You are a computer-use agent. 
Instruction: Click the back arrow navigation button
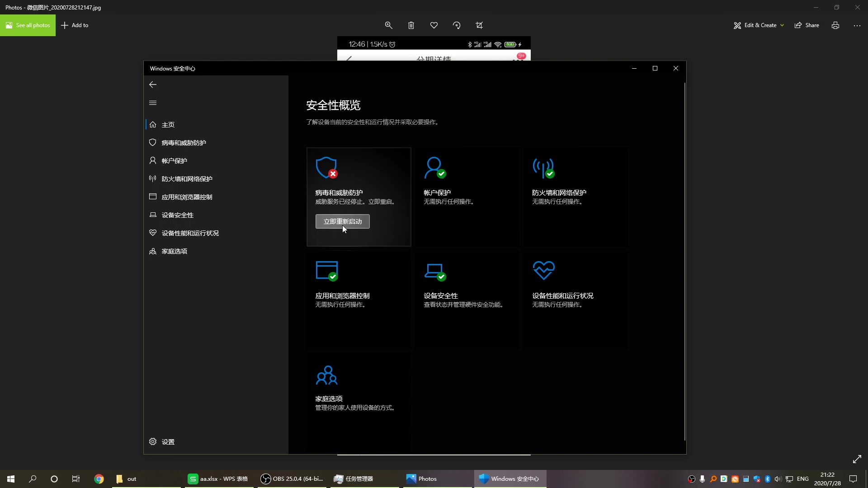pyautogui.click(x=153, y=84)
